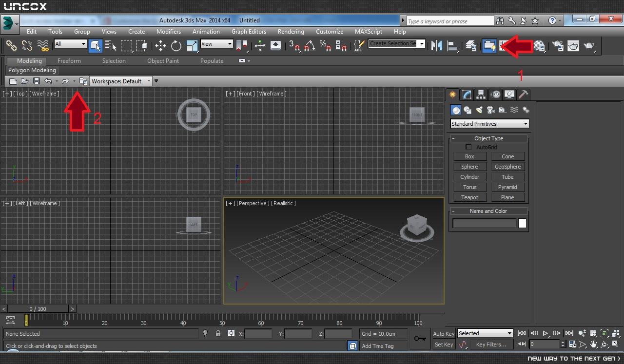Click the Select and Manipulate icon
The height and width of the screenshot is (364, 624).
(x=260, y=45)
